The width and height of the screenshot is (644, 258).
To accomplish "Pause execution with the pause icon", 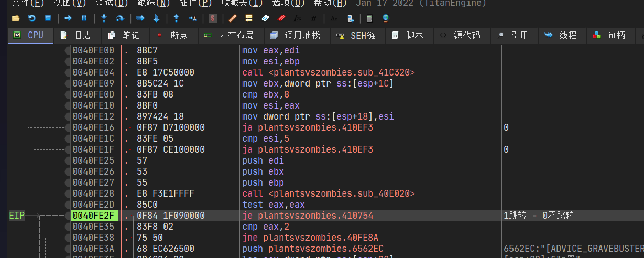I will pyautogui.click(x=84, y=18).
